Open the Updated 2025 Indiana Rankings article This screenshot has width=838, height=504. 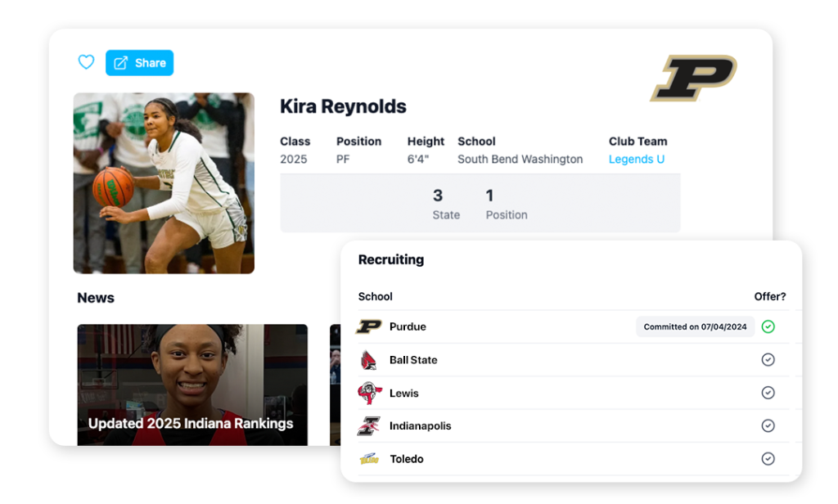coord(192,385)
